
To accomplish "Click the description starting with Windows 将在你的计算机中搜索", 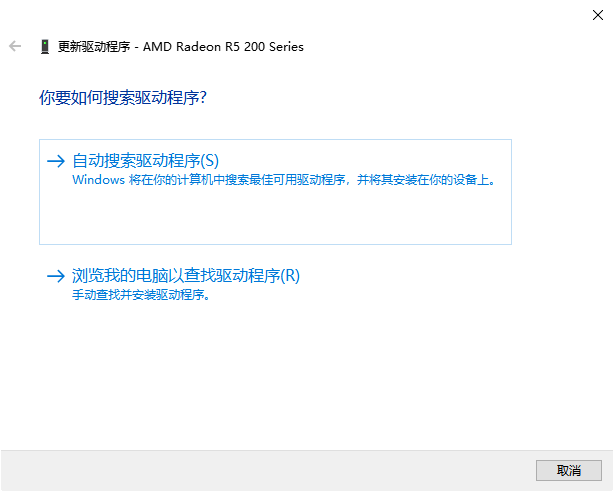I will coord(284,181).
